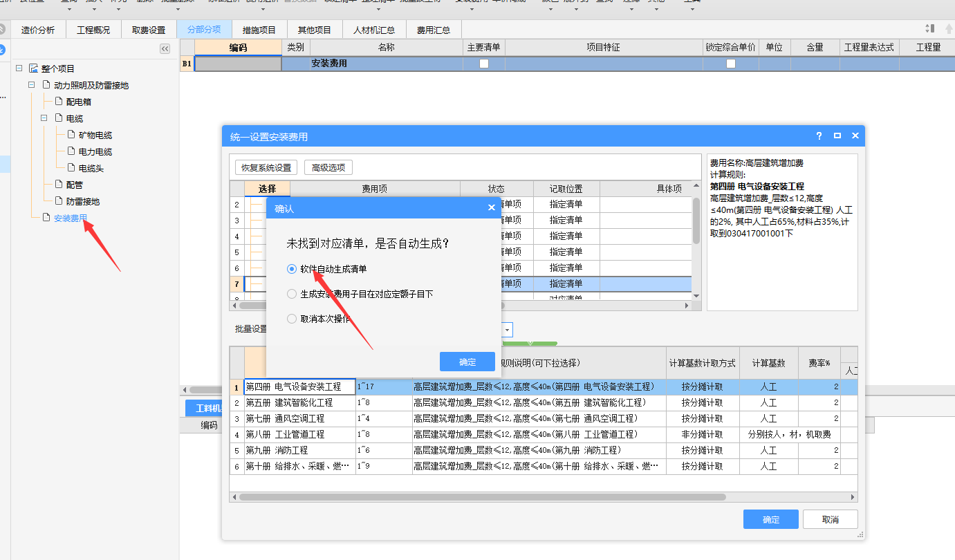The height and width of the screenshot is (560, 955).
Task: Click the 非分摊计取 cell
Action: 703,434
